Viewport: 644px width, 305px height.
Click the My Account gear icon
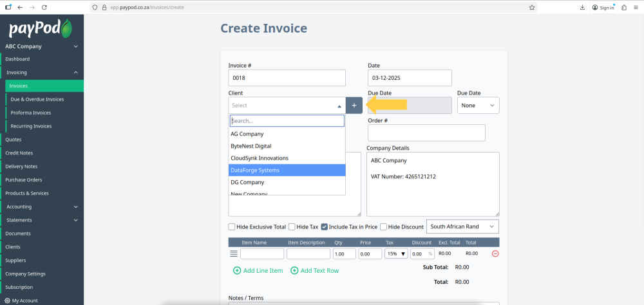[7, 300]
